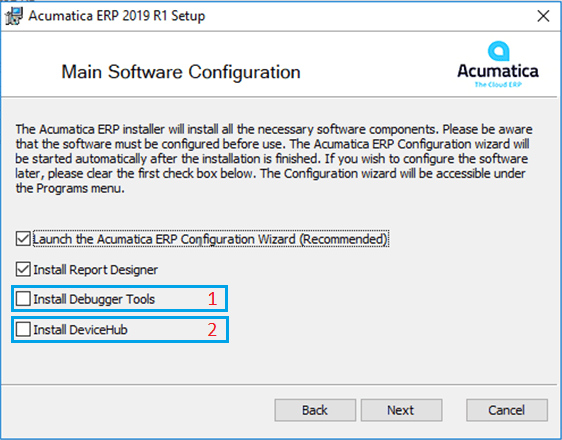
Task: Proceed by clicking Next
Action: point(401,410)
